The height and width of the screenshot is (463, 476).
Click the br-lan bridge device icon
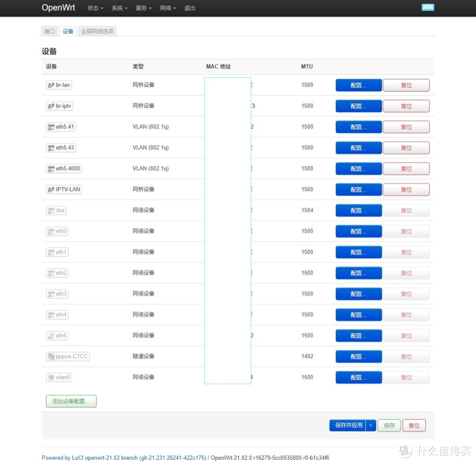51,85
